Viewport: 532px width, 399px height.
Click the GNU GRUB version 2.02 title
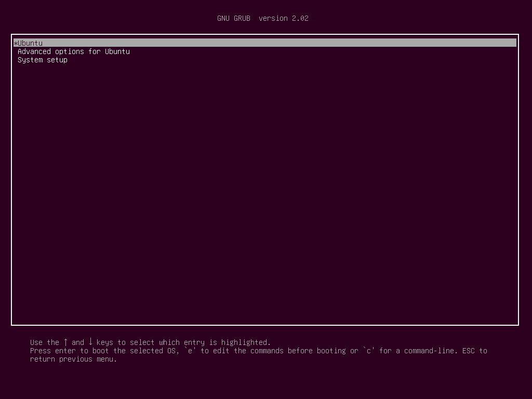coord(262,18)
